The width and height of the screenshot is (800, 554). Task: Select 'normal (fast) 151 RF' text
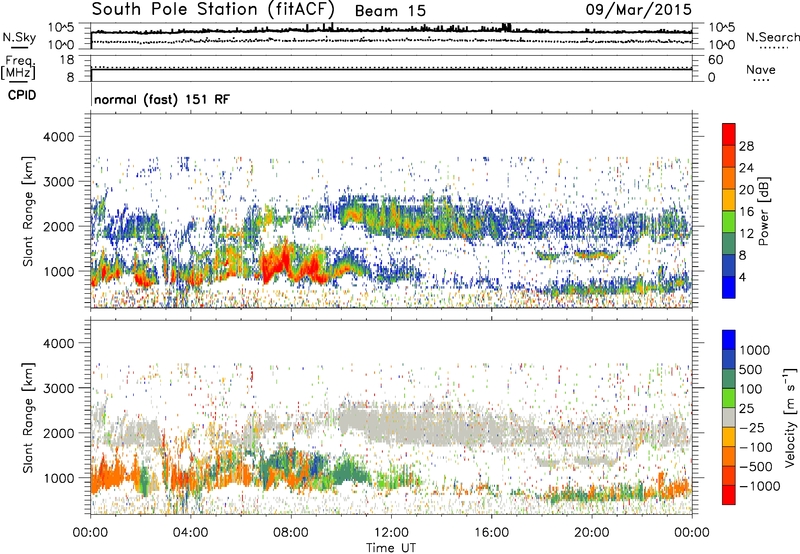pyautogui.click(x=162, y=99)
